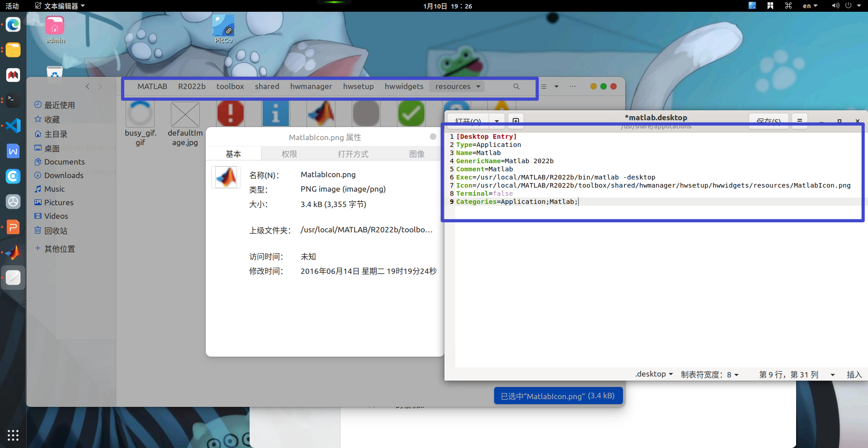This screenshot has width=868, height=448.
Task: Create a new document tab in gedit
Action: (x=515, y=121)
